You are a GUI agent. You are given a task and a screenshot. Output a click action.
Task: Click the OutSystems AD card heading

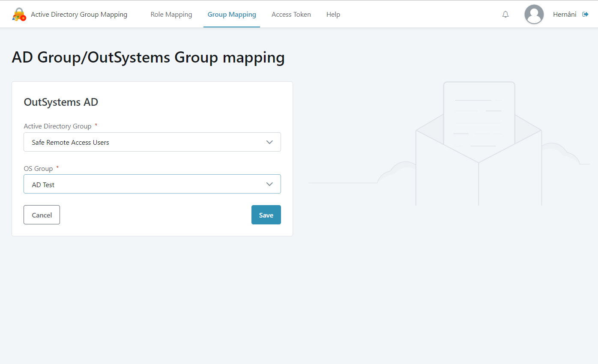pos(61,102)
